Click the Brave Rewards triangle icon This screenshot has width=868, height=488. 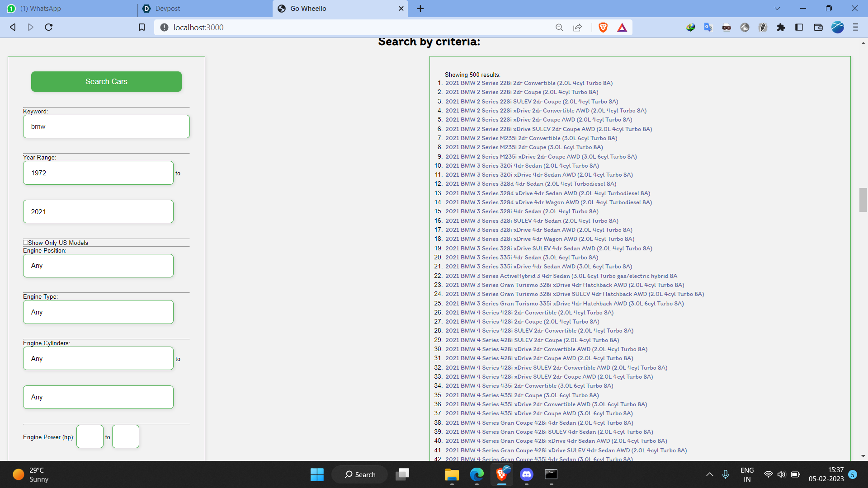point(622,28)
